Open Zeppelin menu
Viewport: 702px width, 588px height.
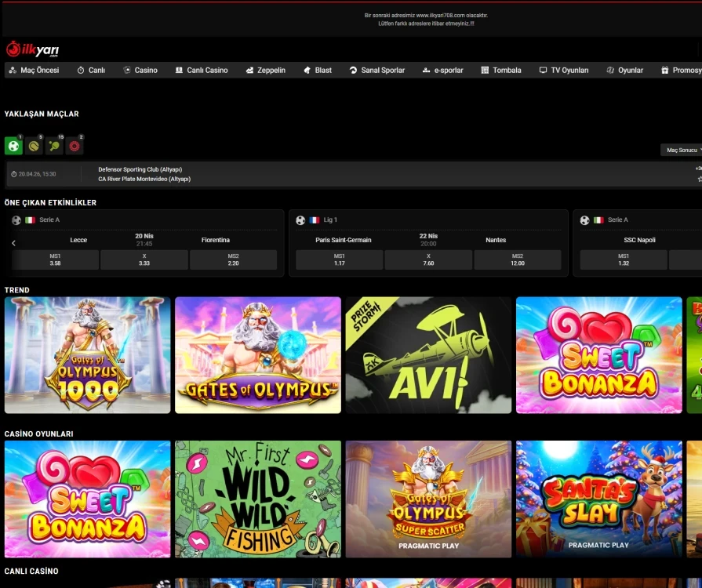coord(265,71)
